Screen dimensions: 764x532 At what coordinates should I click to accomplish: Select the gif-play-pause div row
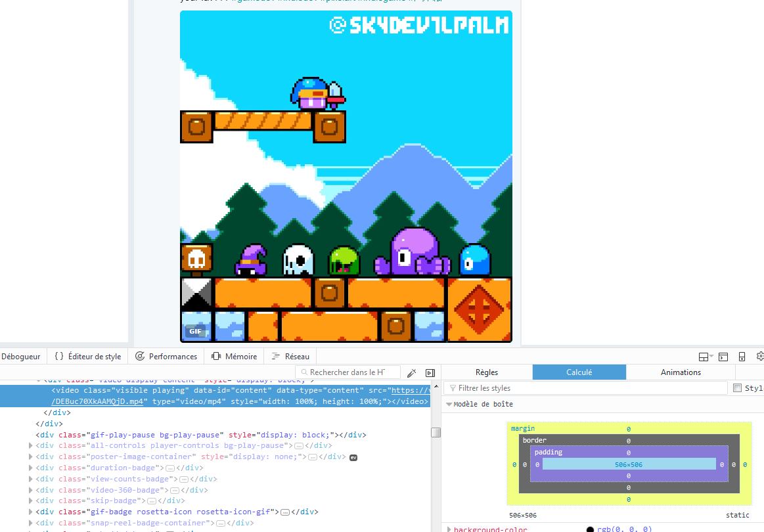point(201,435)
